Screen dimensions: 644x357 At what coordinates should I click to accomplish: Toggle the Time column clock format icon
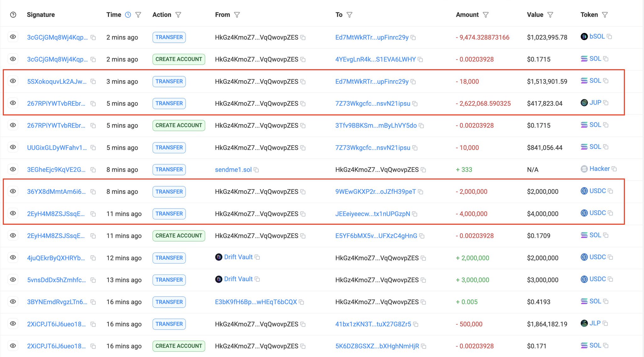pos(128,15)
